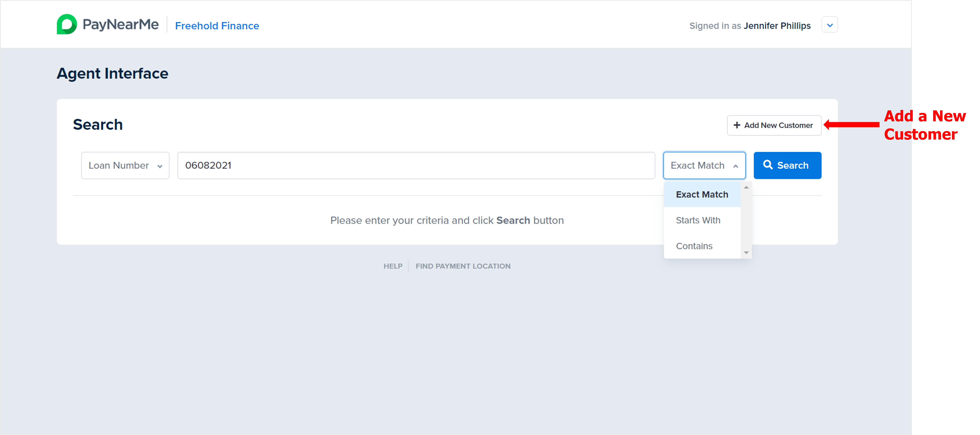This screenshot has height=435, width=980.
Task: Open the Freehold Finance link
Action: [217, 26]
